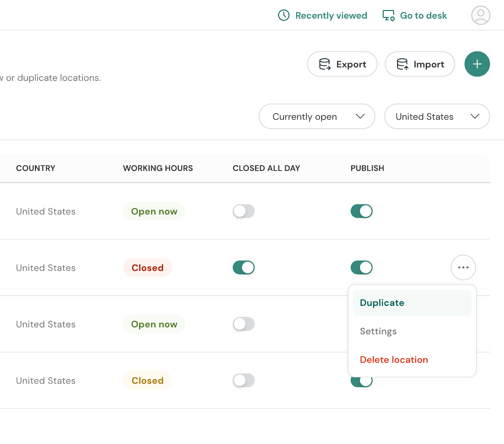Open the Recently viewed link

tap(331, 16)
